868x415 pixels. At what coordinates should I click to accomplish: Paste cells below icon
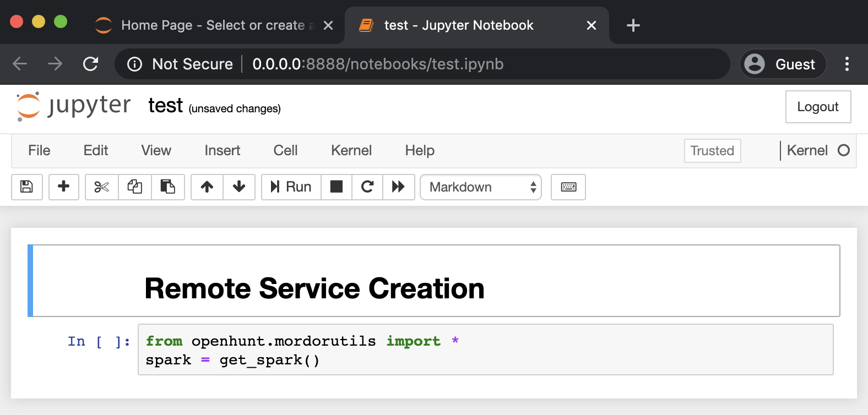tap(168, 187)
